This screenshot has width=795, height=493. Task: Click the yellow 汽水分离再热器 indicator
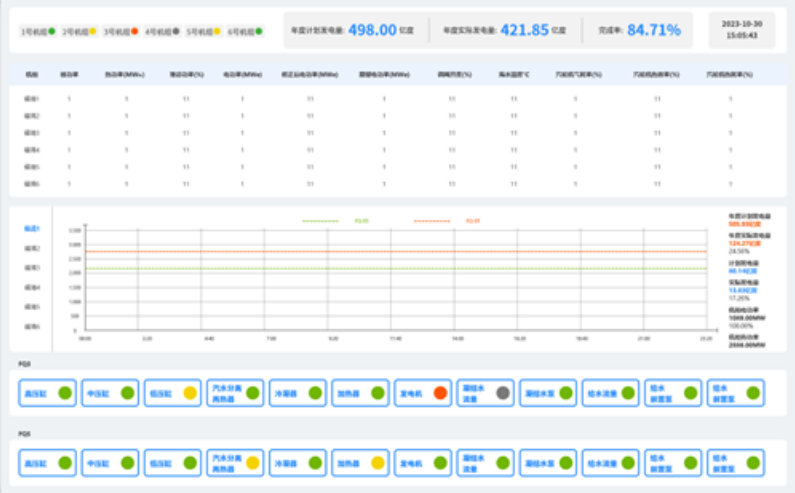click(x=253, y=463)
